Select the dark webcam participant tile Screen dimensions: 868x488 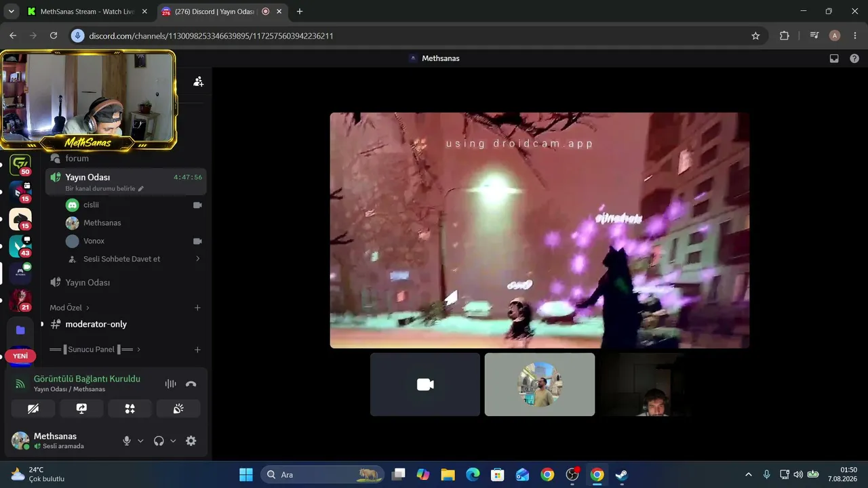coord(654,384)
